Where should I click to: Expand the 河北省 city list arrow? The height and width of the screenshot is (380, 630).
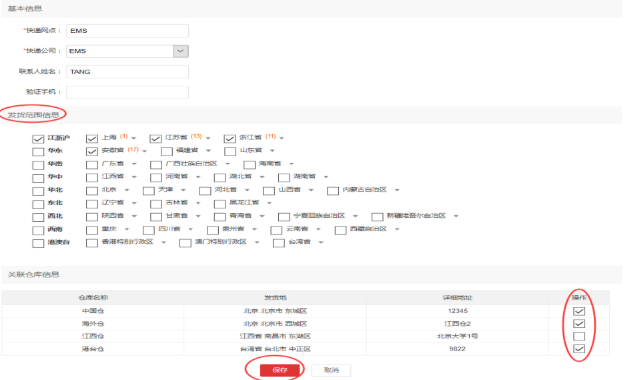(247, 190)
